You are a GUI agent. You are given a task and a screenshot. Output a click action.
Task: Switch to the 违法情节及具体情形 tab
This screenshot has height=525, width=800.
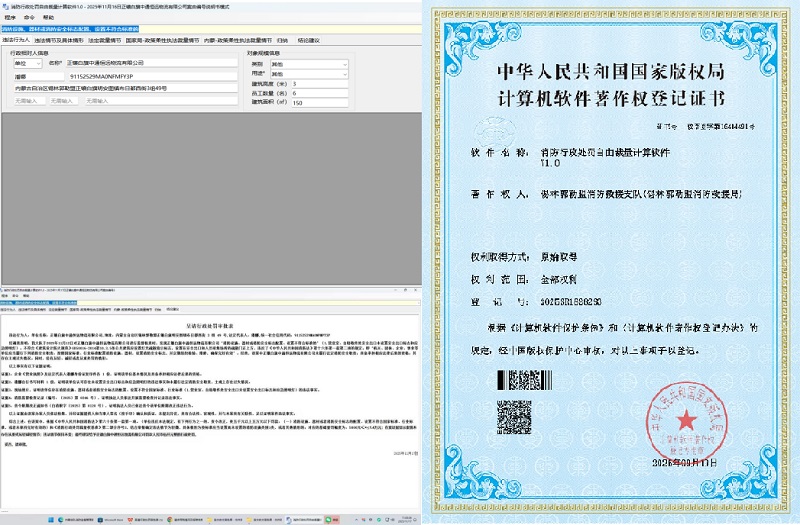coord(58,40)
